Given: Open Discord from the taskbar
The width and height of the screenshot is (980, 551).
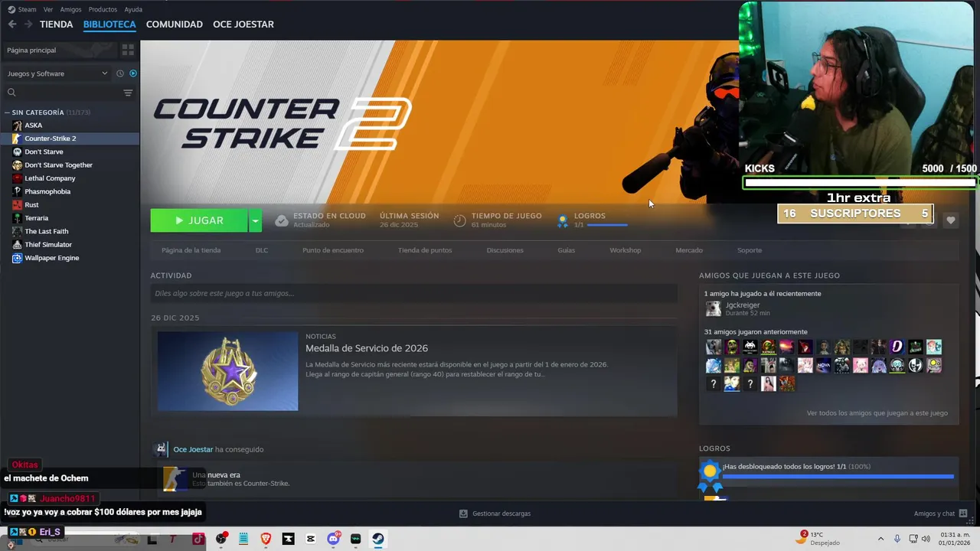Looking at the screenshot, I should pyautogui.click(x=333, y=539).
